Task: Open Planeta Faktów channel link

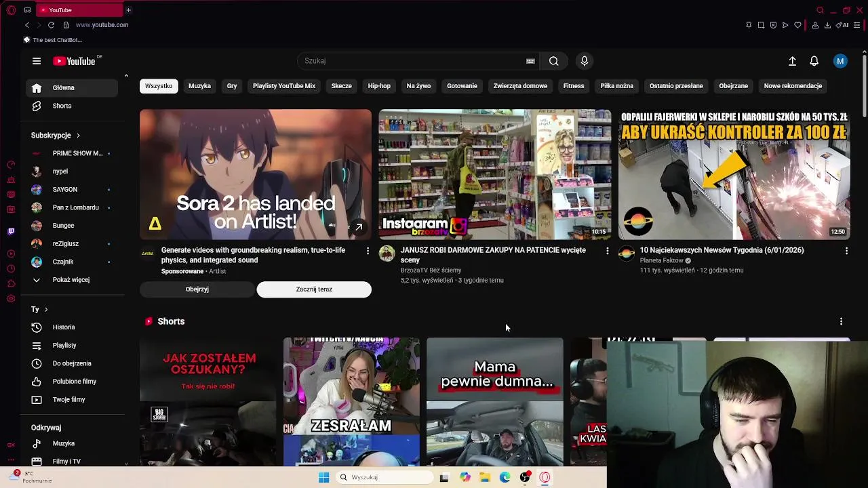Action: point(662,260)
